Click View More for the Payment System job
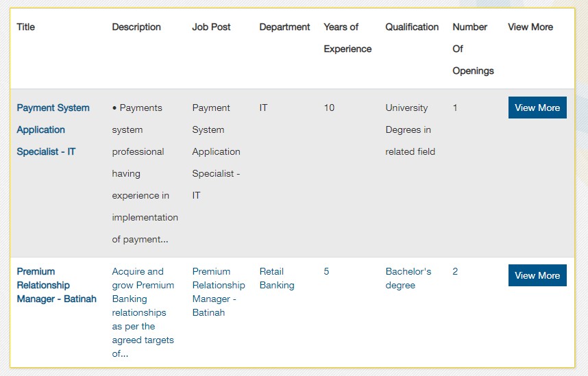588x376 pixels. tap(537, 108)
